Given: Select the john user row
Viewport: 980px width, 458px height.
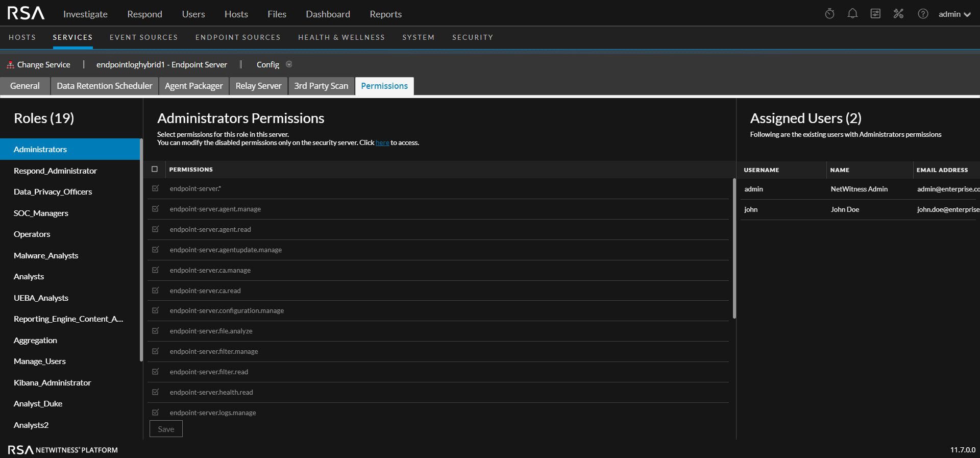Looking at the screenshot, I should [857, 209].
